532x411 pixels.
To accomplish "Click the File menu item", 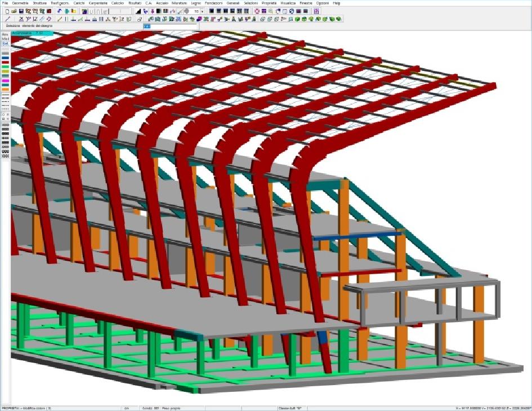I will point(5,3).
